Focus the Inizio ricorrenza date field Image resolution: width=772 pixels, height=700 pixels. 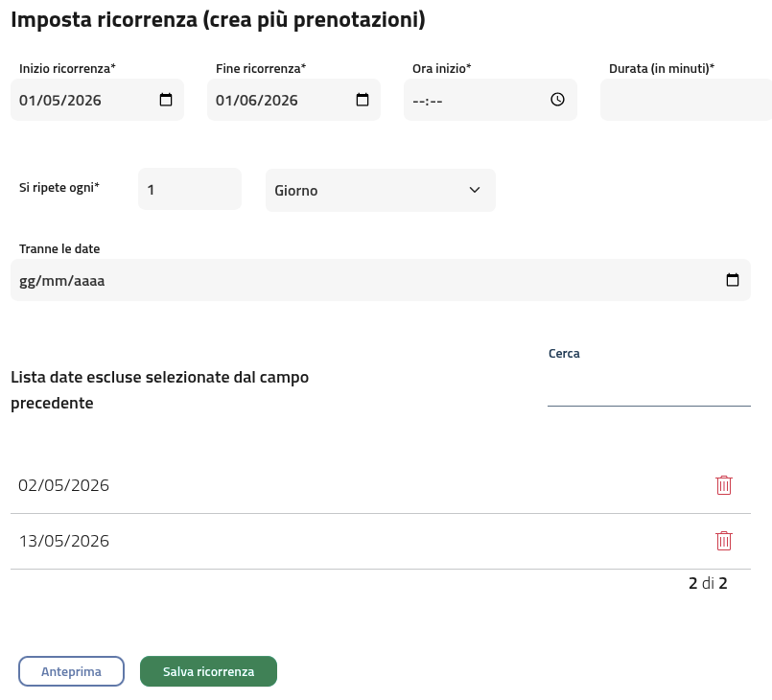click(97, 100)
